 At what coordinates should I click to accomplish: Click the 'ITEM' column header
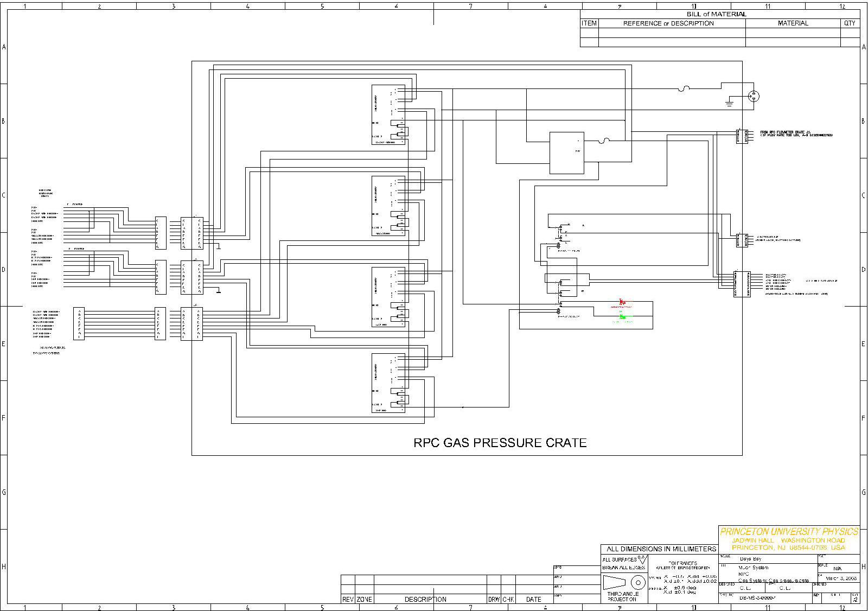point(589,23)
